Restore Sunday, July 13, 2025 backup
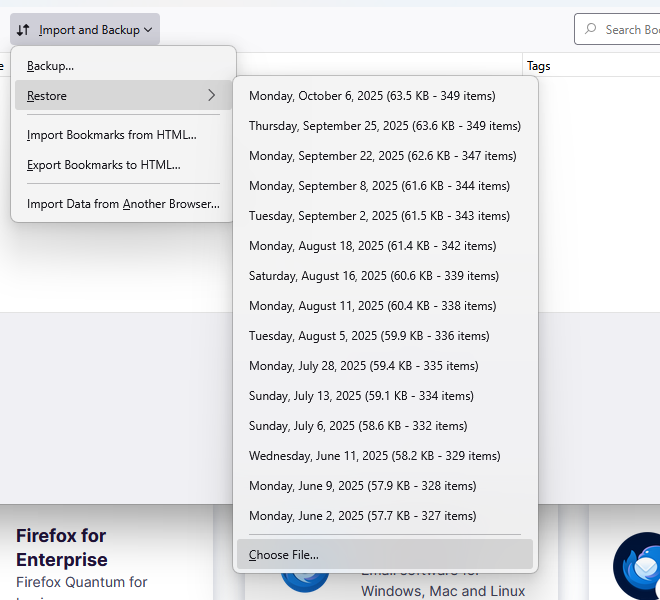Screen dimensions: 660x600 coord(385,396)
